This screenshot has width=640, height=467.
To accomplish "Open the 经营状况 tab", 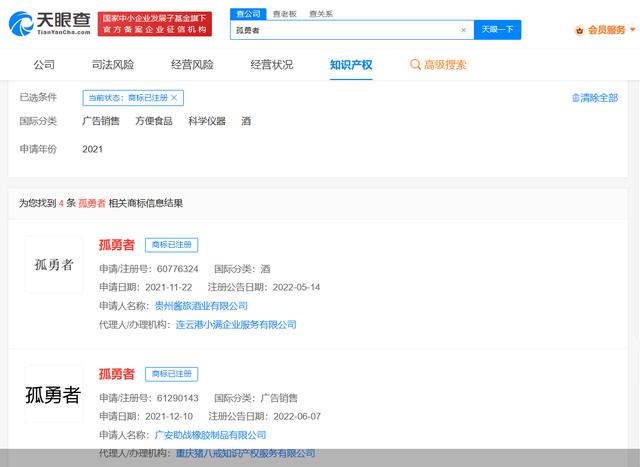I will (x=271, y=64).
